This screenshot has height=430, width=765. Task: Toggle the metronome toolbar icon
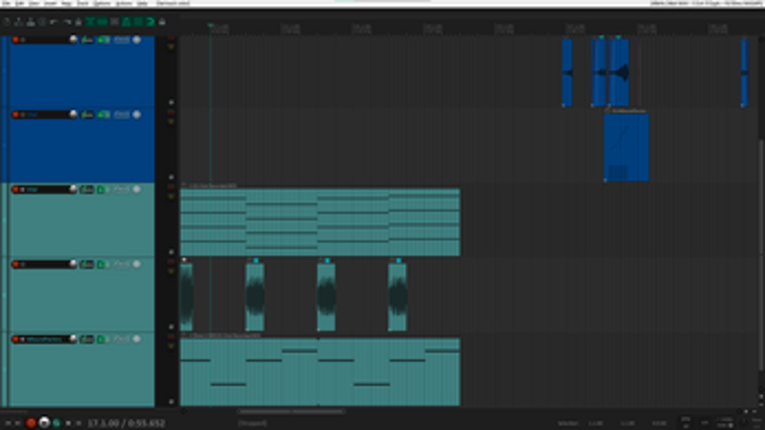point(78,22)
